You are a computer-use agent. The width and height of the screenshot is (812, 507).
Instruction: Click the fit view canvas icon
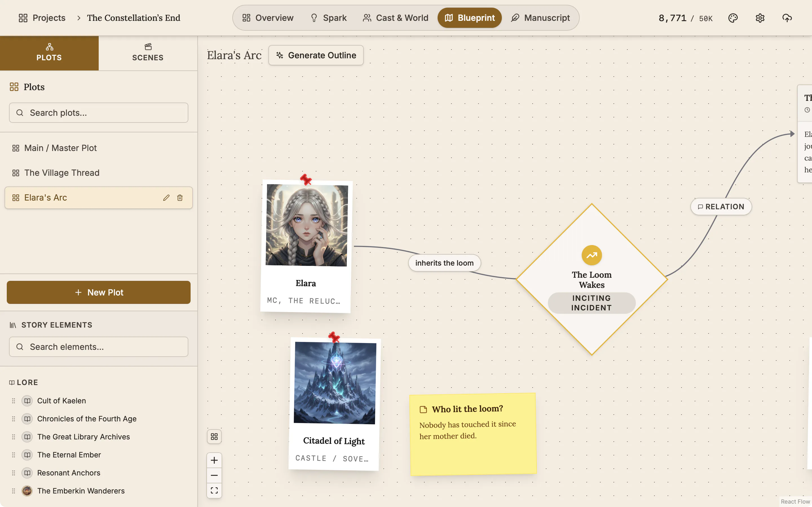pos(214,490)
